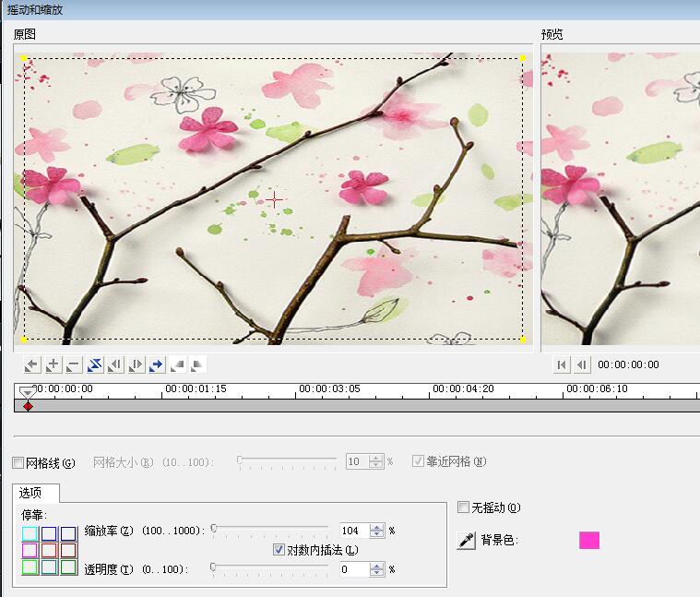This screenshot has width=700, height=597.
Task: Pick background color with the eyedropper tool
Action: point(467,541)
